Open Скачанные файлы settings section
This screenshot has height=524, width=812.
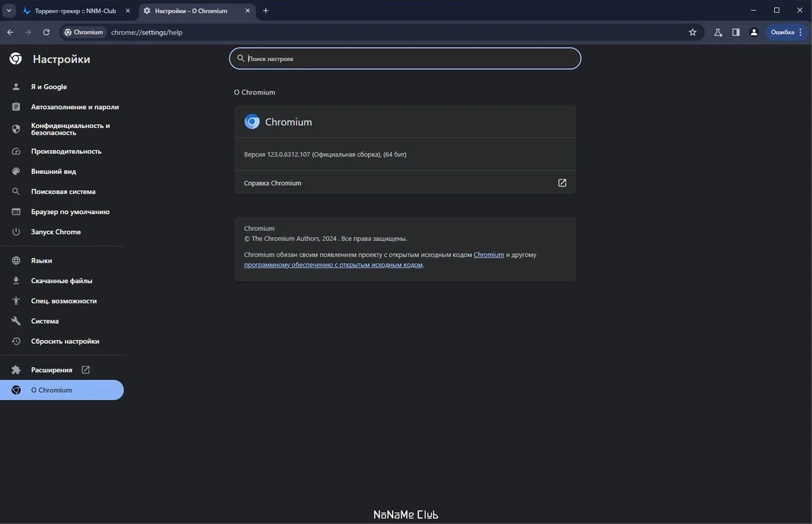(62, 281)
